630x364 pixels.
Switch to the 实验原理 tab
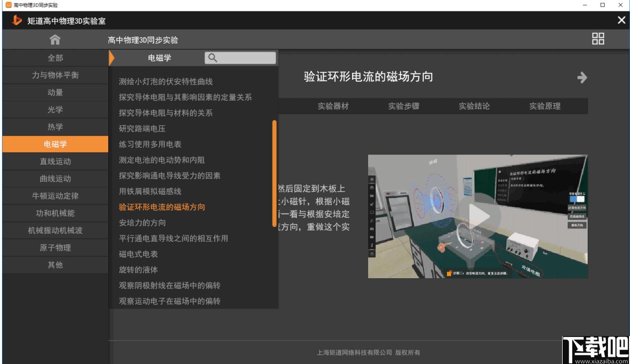[x=545, y=106]
